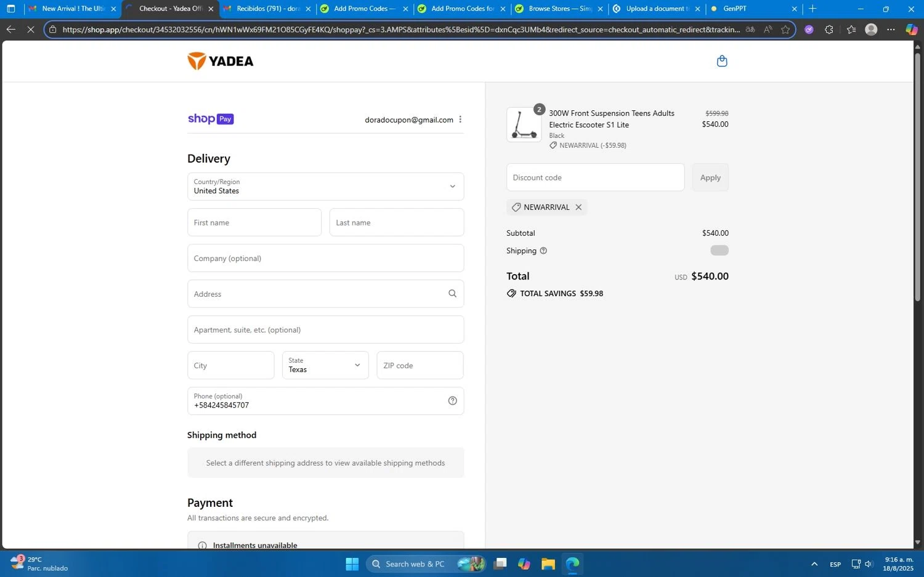The height and width of the screenshot is (577, 924).
Task: Click the Yadea logo
Action: [x=221, y=61]
